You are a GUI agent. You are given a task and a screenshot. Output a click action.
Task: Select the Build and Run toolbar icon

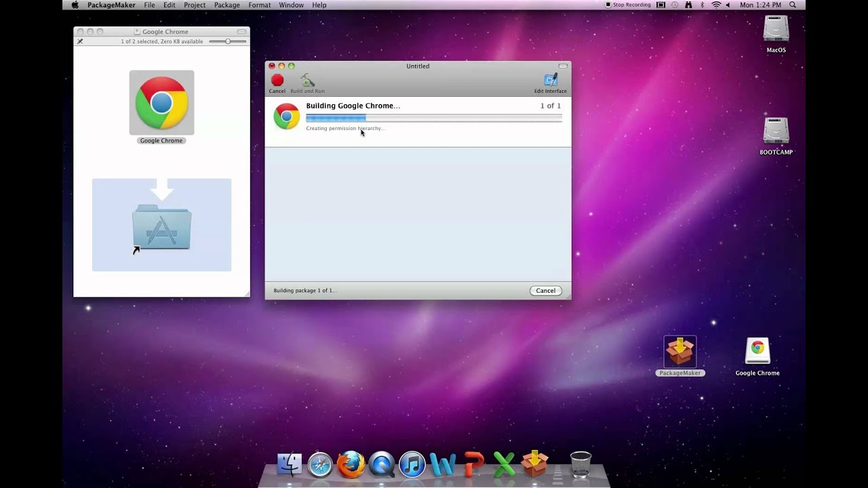click(x=308, y=81)
